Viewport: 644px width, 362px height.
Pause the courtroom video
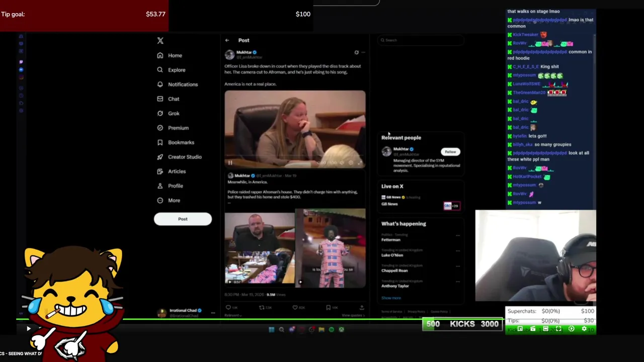pos(230,162)
